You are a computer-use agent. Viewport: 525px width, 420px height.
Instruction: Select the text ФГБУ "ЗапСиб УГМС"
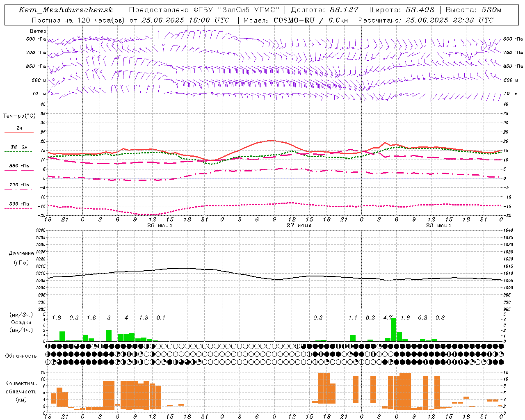tap(236, 10)
